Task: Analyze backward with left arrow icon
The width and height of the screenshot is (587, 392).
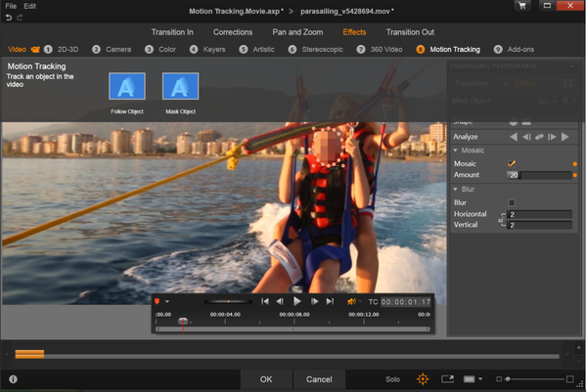Action: coord(514,137)
